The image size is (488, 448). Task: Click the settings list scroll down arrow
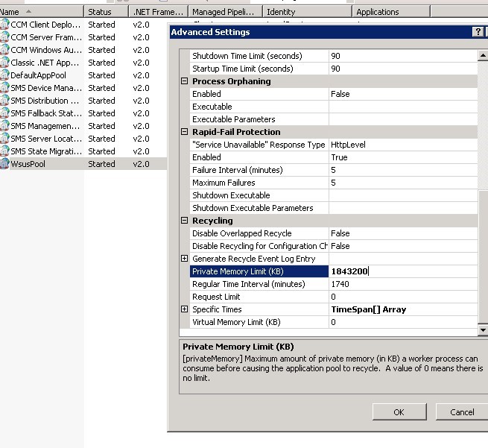(483, 329)
